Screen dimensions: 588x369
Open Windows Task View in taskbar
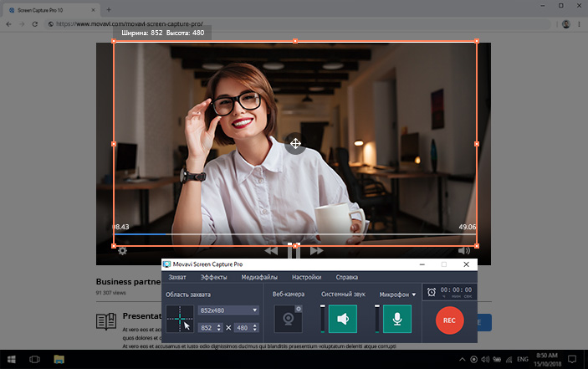[x=35, y=360]
